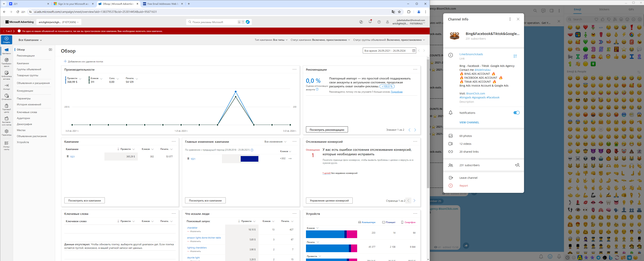
Task: Click Управление целями конверсий button
Action: [329, 201]
